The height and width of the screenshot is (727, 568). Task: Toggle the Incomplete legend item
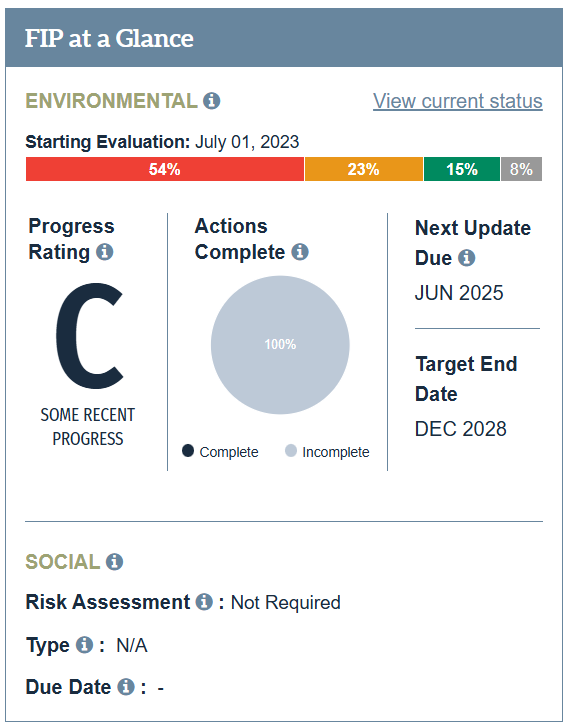[327, 452]
